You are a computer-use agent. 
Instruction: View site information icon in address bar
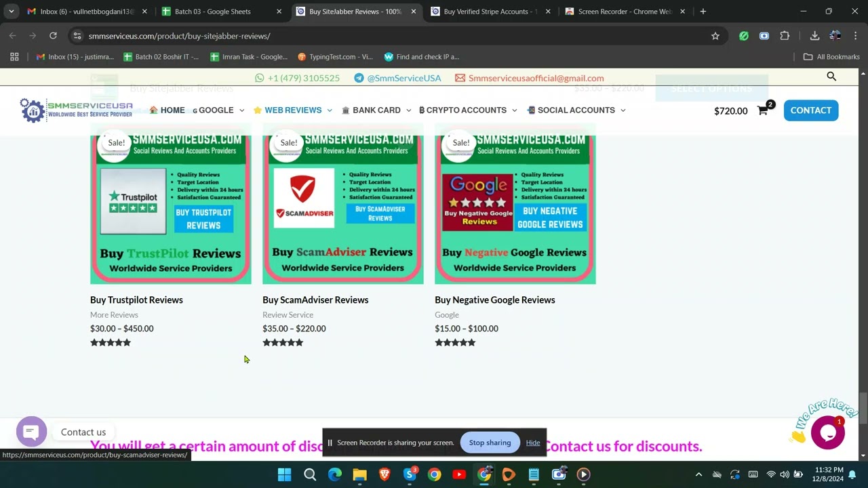(77, 36)
